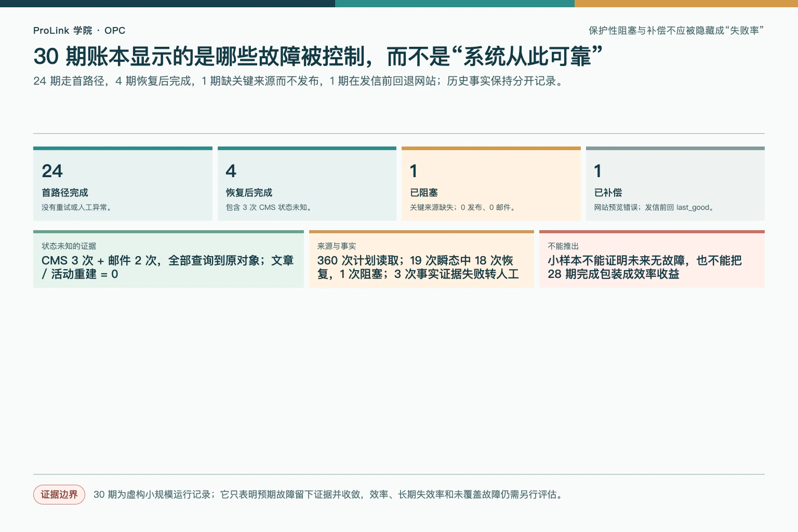Image resolution: width=798 pixels, height=532 pixels.
Task: Click the text 关键来源缺失；0 发布、0 邮件。
Action: pyautogui.click(x=463, y=207)
